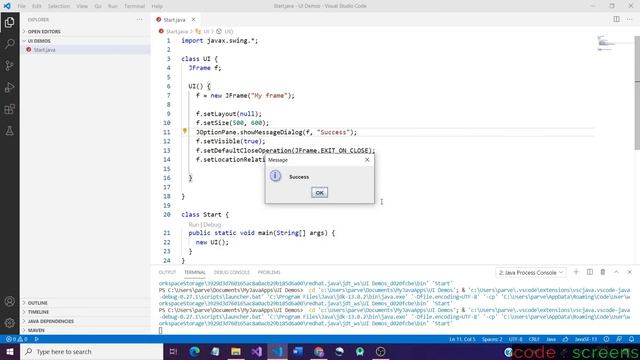Maximize the panel with up chevron
640x360 pixels.
(616, 272)
